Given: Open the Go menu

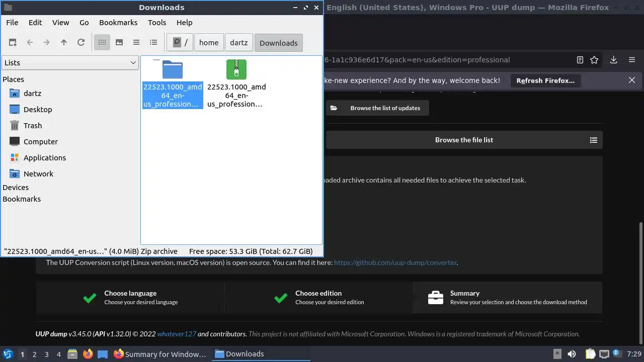Looking at the screenshot, I should [84, 23].
